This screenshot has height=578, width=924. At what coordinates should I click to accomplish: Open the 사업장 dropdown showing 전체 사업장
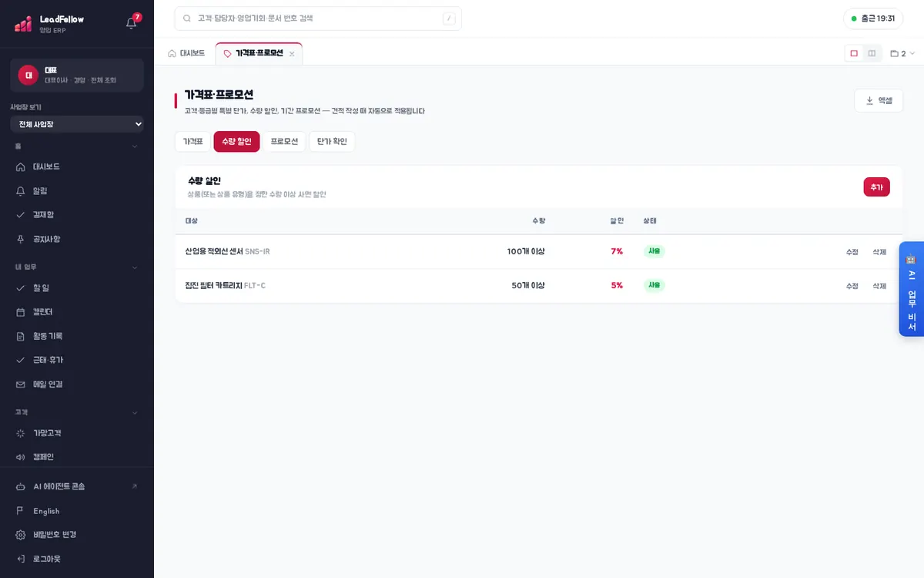(77, 124)
